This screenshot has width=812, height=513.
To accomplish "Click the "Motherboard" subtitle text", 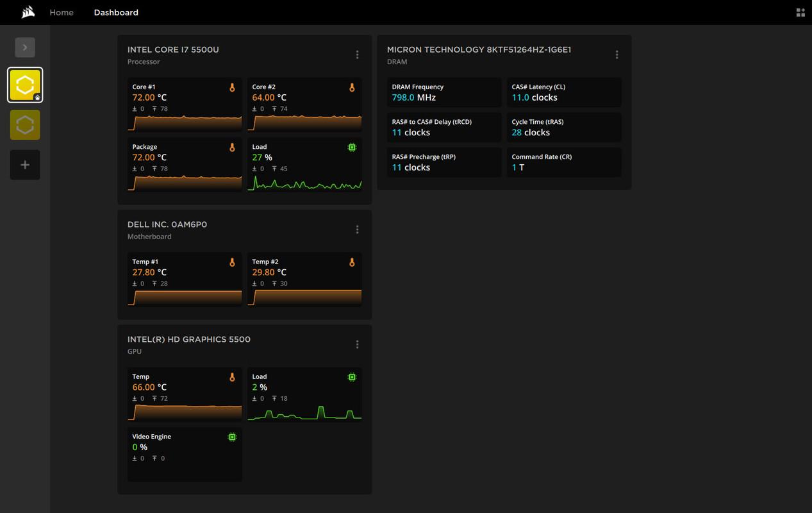I will click(x=149, y=237).
